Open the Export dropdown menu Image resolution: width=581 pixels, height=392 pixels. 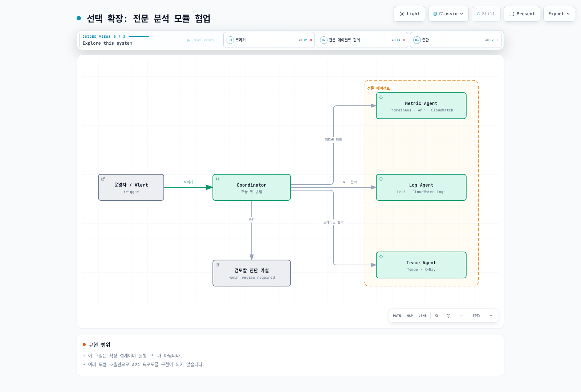[x=559, y=14]
